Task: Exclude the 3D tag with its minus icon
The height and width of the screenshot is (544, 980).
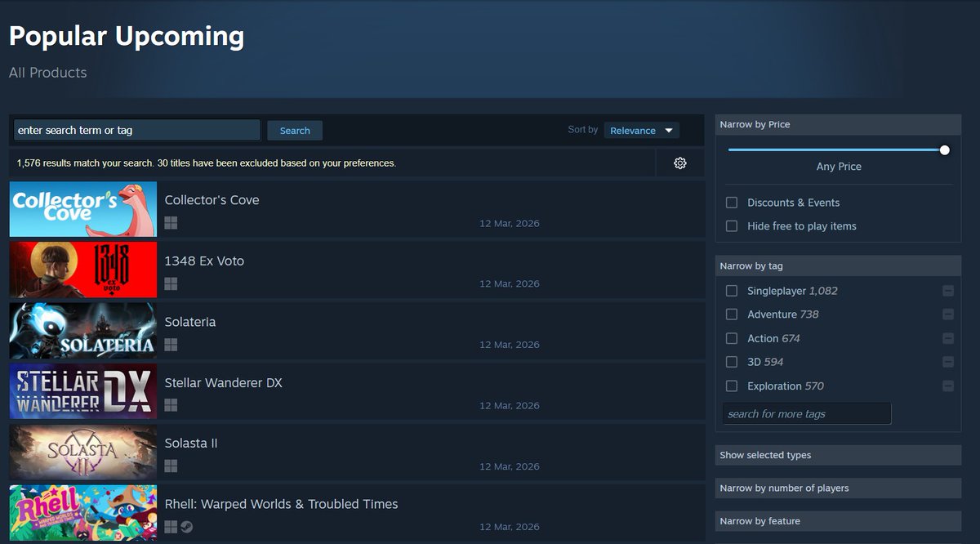Action: pyautogui.click(x=948, y=362)
